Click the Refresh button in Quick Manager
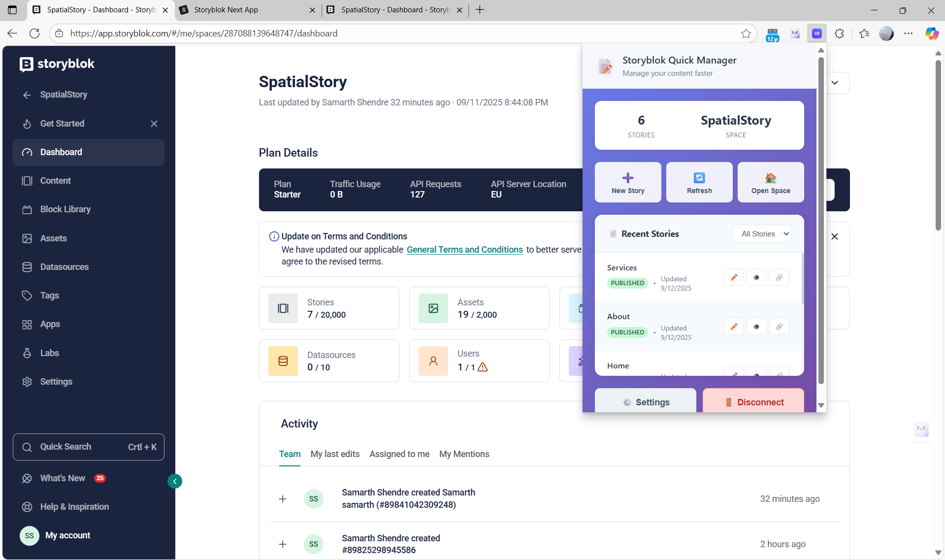Screen dimensions: 945x560 pos(699,182)
